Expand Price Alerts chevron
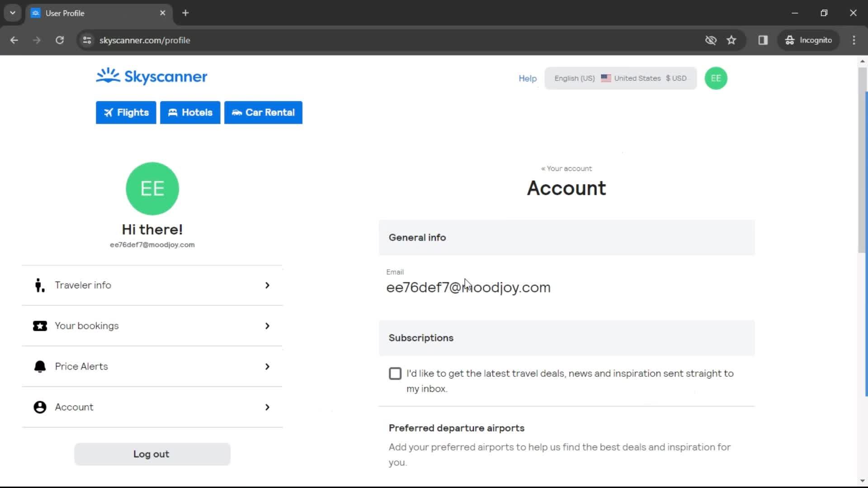Viewport: 868px width, 488px height. 267,366
